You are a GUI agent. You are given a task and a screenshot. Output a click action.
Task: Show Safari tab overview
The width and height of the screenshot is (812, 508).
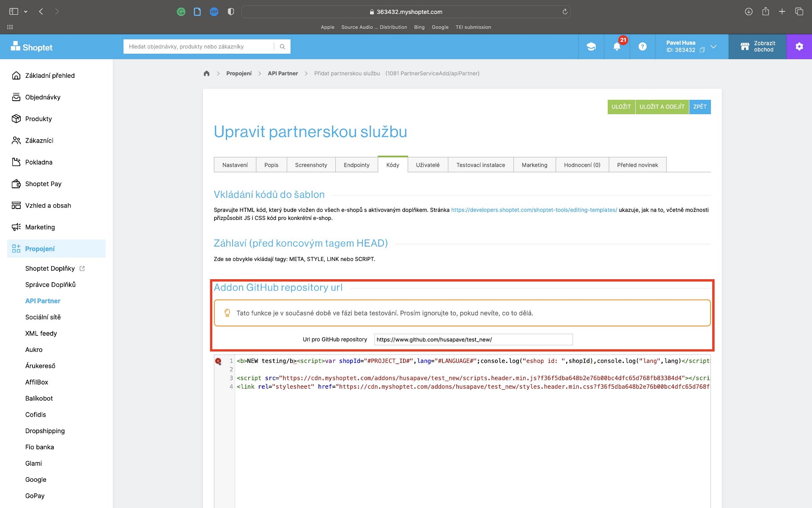pos(799,11)
